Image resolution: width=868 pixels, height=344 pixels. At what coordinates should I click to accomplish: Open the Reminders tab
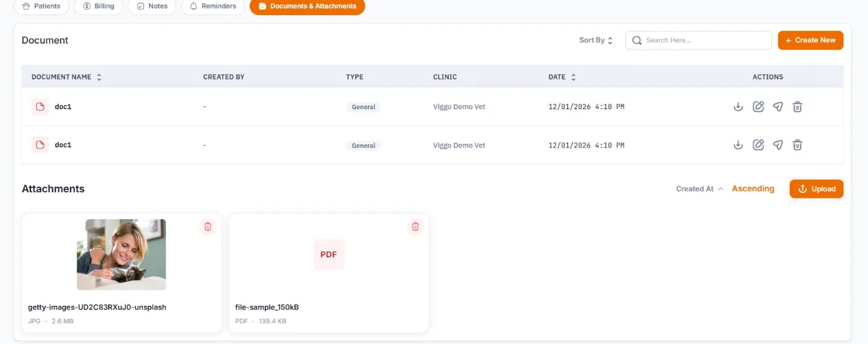[x=213, y=6]
